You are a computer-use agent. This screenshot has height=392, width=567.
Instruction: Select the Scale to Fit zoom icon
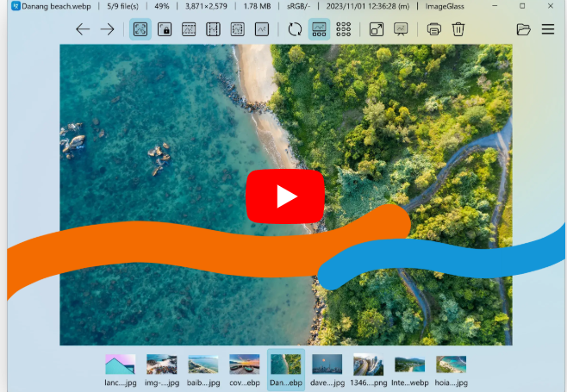(237, 29)
